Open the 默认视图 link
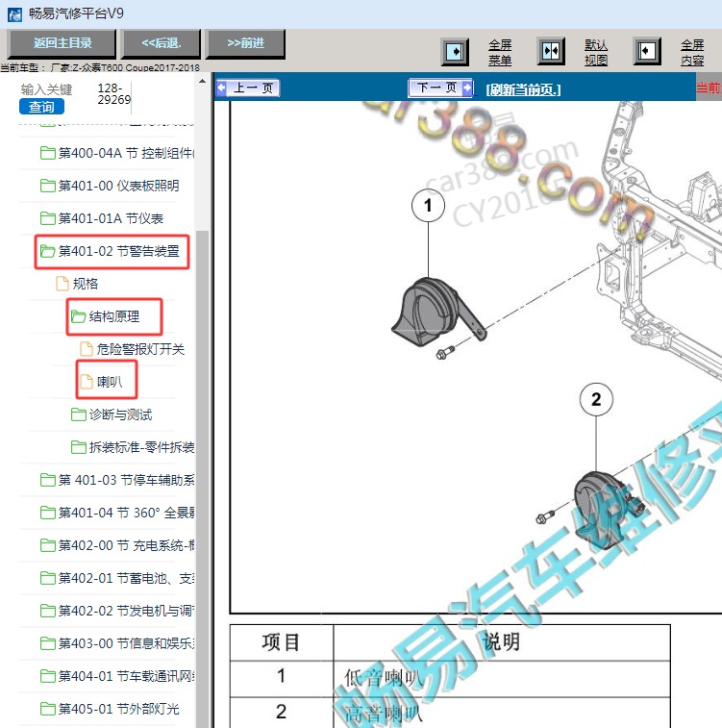The height and width of the screenshot is (728, 722). (596, 53)
